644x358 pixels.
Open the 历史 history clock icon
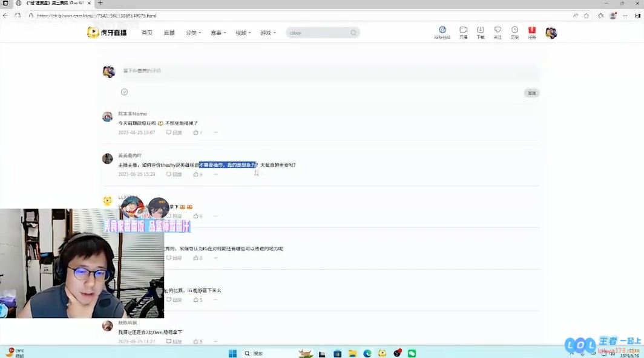point(514,33)
